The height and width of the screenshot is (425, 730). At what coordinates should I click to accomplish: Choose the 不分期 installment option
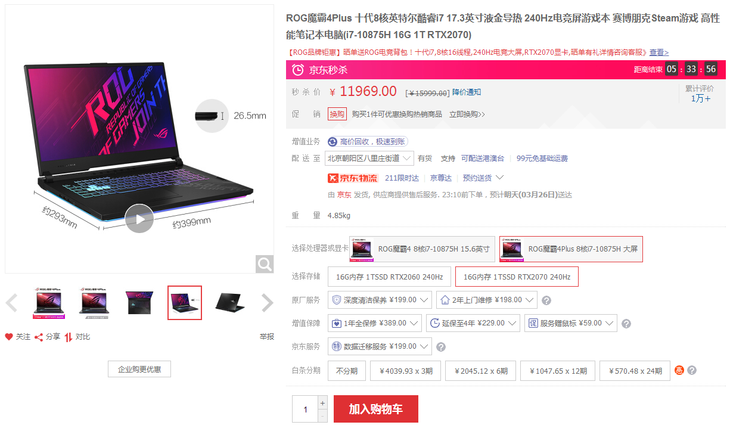347,371
